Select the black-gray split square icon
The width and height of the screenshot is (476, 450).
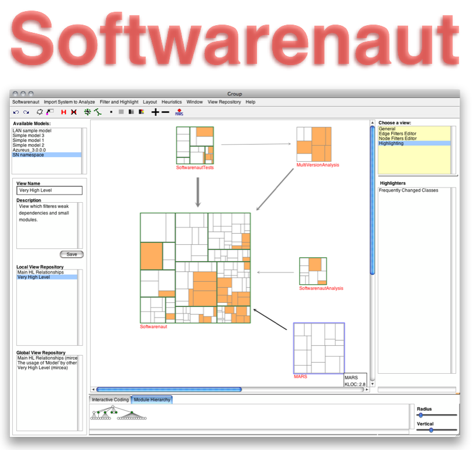pyautogui.click(x=131, y=111)
